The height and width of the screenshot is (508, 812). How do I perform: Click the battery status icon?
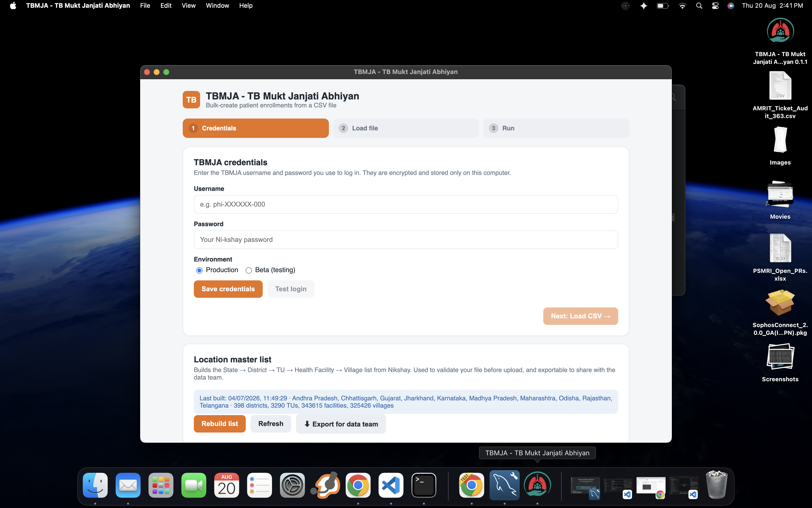click(x=663, y=6)
